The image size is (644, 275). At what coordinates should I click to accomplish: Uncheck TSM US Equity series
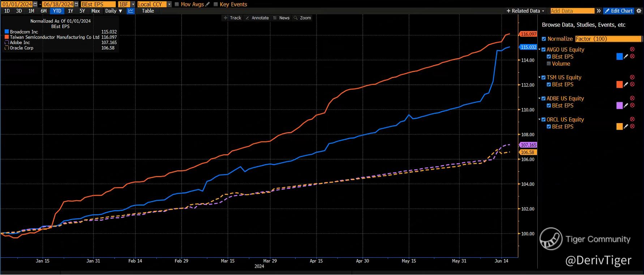click(544, 77)
